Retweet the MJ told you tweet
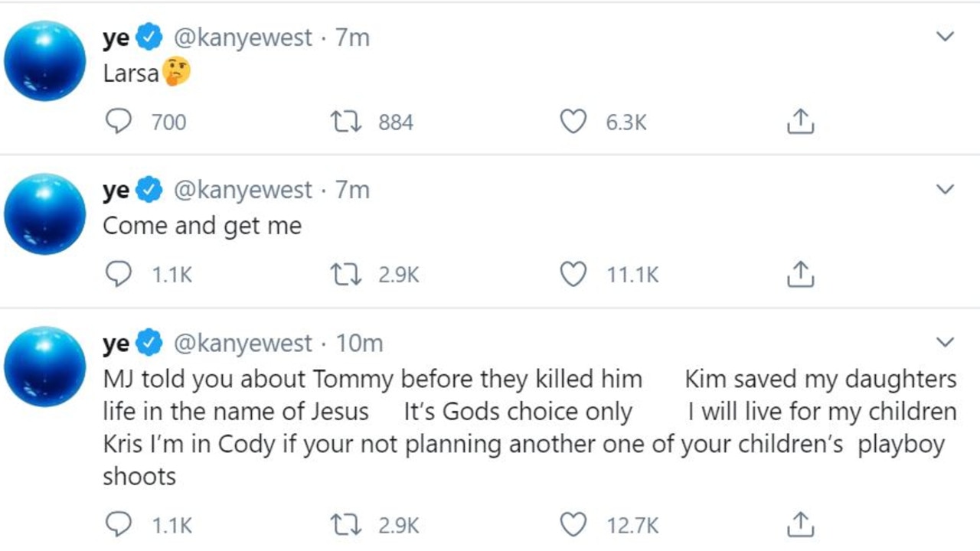Viewport: 980px width, 551px height. point(345,525)
